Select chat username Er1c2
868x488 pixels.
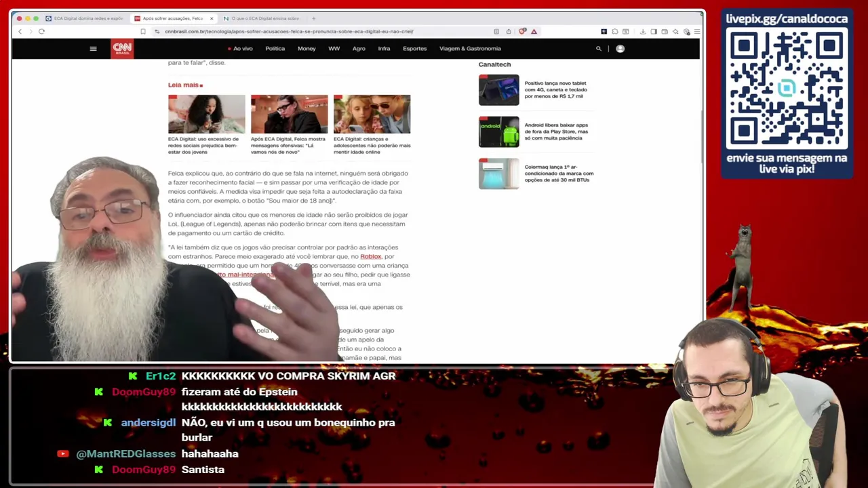click(x=161, y=376)
